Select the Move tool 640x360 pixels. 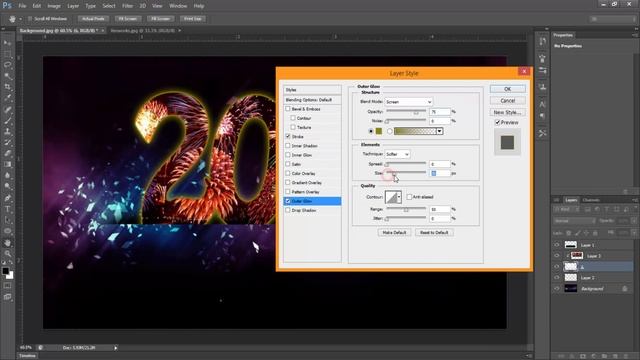pyautogui.click(x=7, y=43)
